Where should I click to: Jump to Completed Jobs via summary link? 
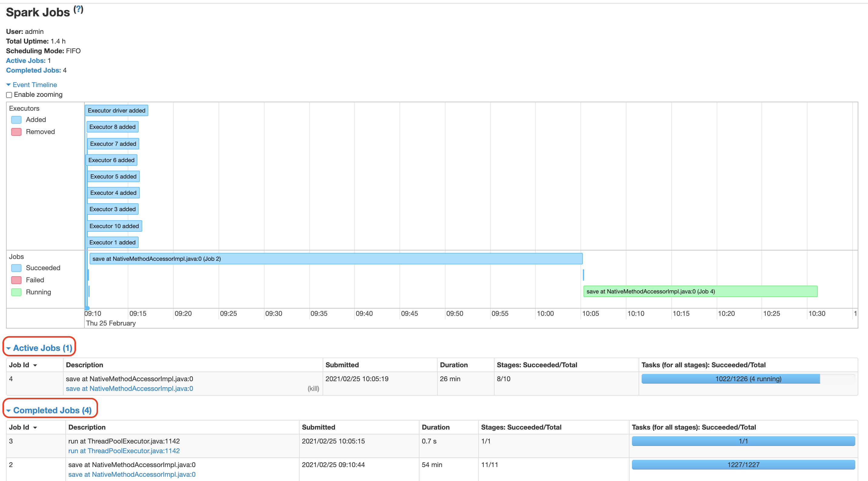(x=33, y=70)
